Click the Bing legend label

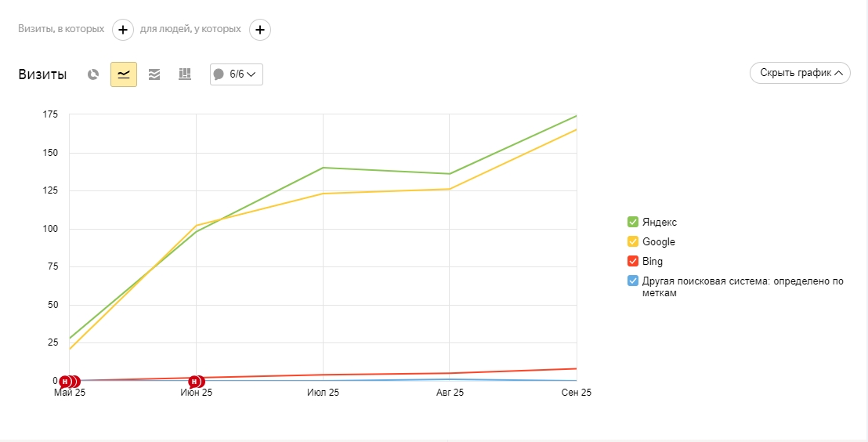pos(652,261)
